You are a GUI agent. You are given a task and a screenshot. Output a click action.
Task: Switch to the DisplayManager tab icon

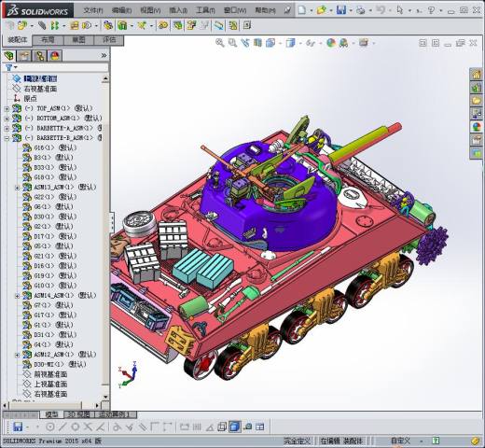click(x=55, y=56)
